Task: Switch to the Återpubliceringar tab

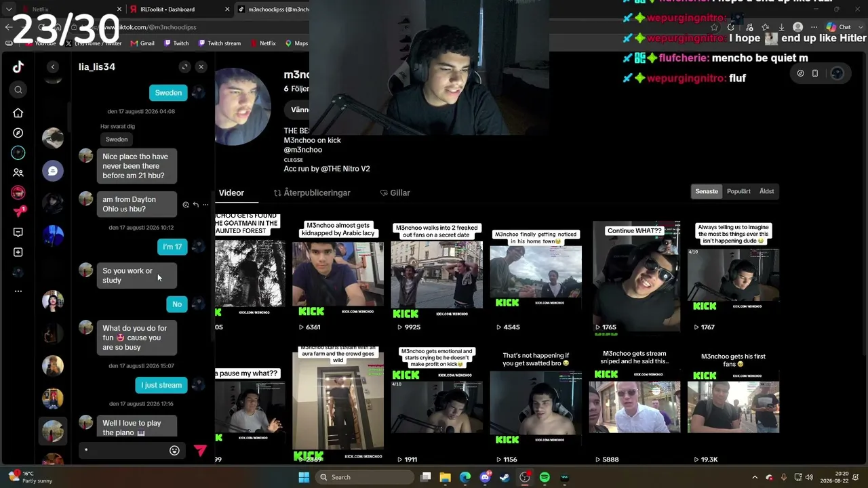Action: tap(312, 193)
